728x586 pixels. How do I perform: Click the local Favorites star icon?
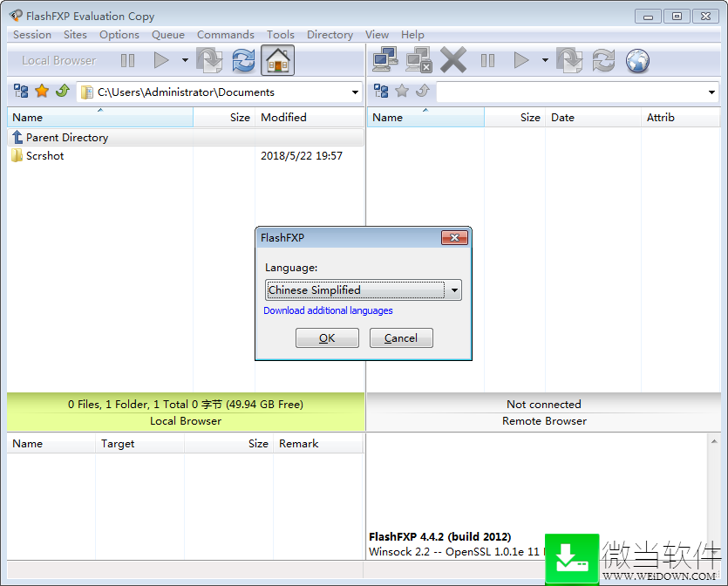point(42,91)
